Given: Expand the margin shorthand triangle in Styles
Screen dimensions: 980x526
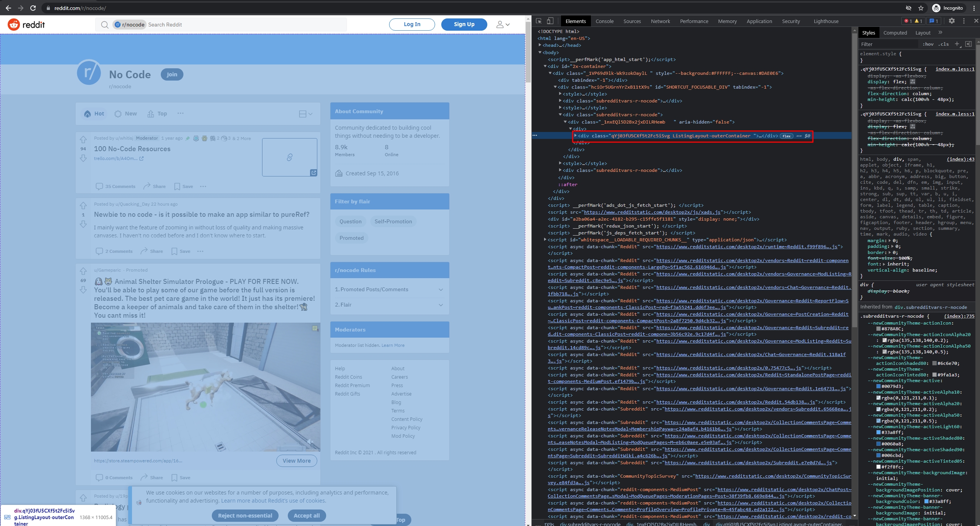Looking at the screenshot, I should click(890, 241).
